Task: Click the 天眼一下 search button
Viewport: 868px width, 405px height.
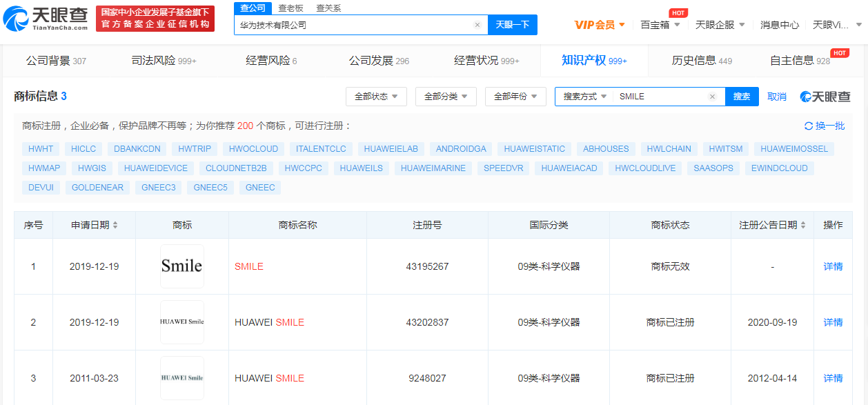Action: tap(513, 25)
